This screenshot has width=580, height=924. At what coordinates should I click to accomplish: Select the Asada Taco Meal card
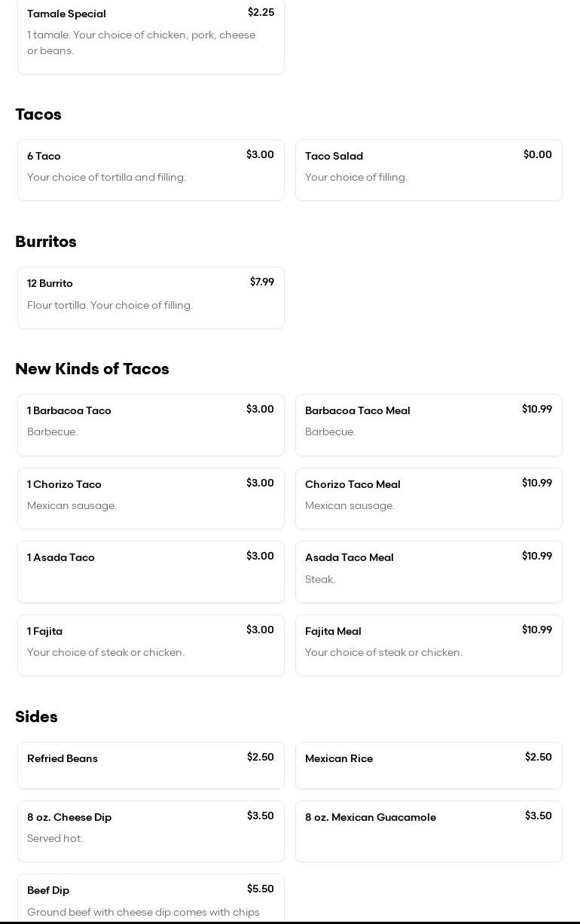[429, 572]
